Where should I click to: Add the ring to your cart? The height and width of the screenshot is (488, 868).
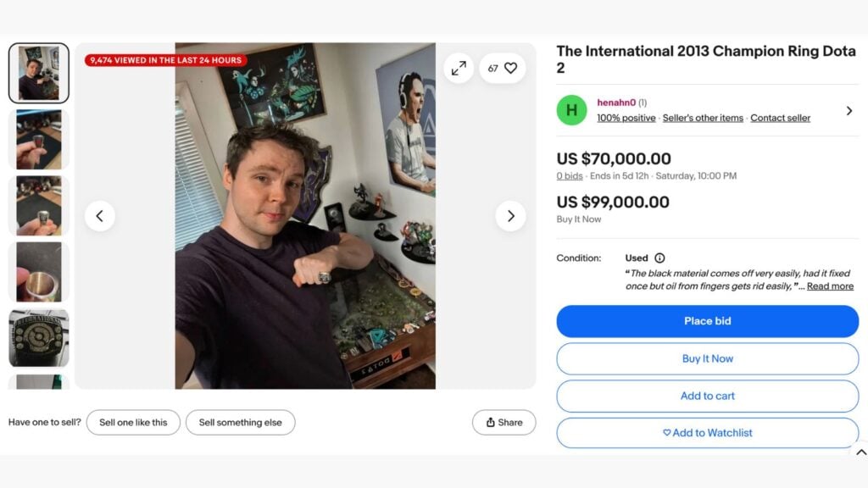(x=708, y=396)
